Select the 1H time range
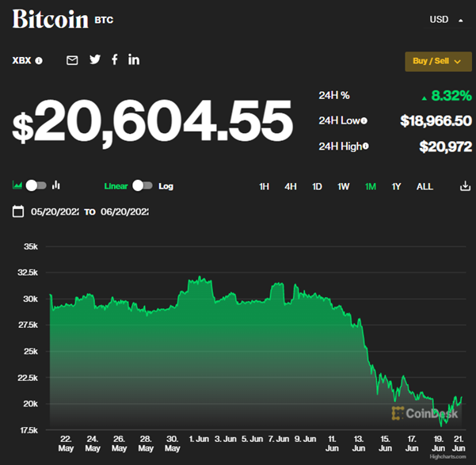This screenshot has height=465, width=476. point(265,187)
